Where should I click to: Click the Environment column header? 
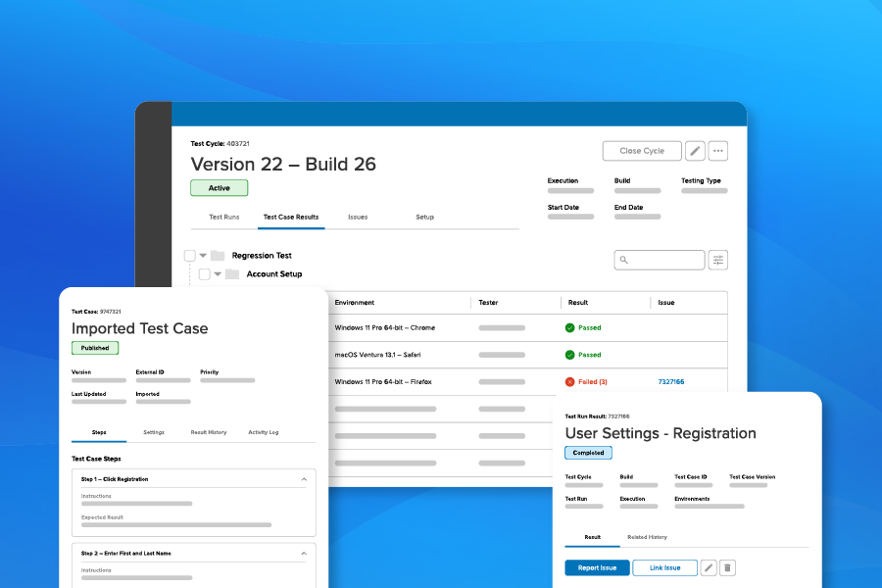[355, 303]
